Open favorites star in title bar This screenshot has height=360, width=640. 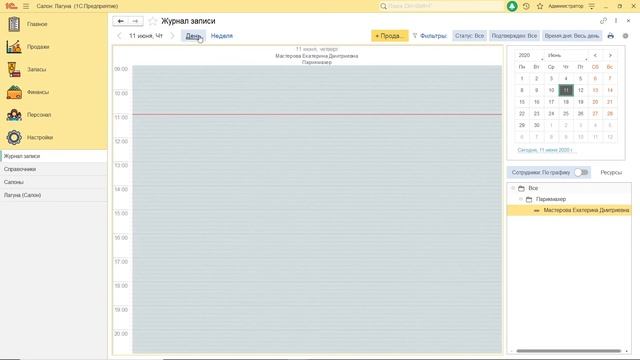coord(540,6)
